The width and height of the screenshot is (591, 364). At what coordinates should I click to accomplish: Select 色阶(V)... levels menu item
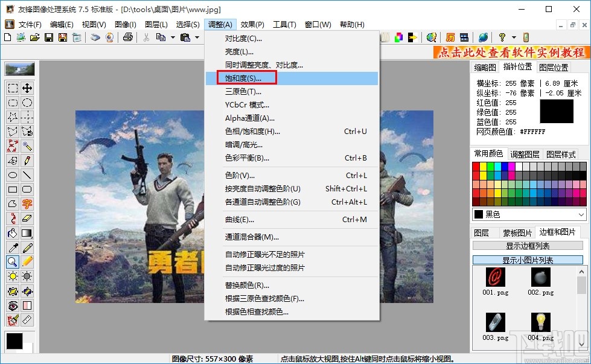coord(292,175)
